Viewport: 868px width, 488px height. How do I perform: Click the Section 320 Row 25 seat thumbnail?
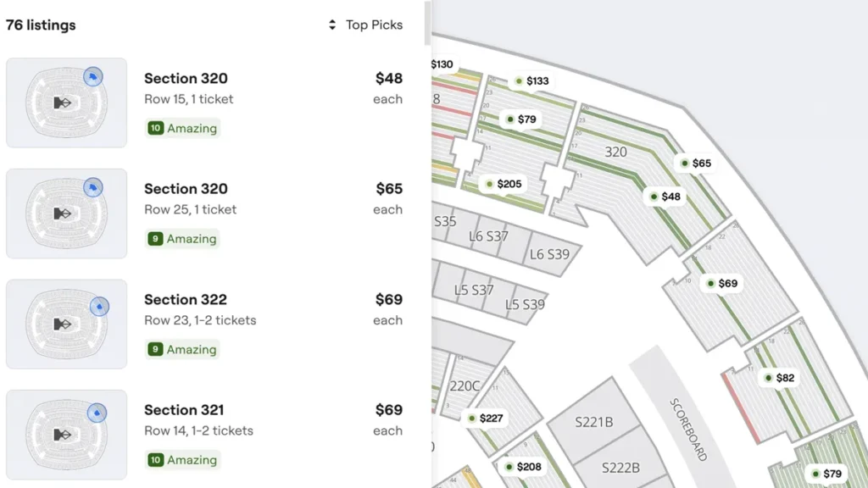[x=66, y=213]
